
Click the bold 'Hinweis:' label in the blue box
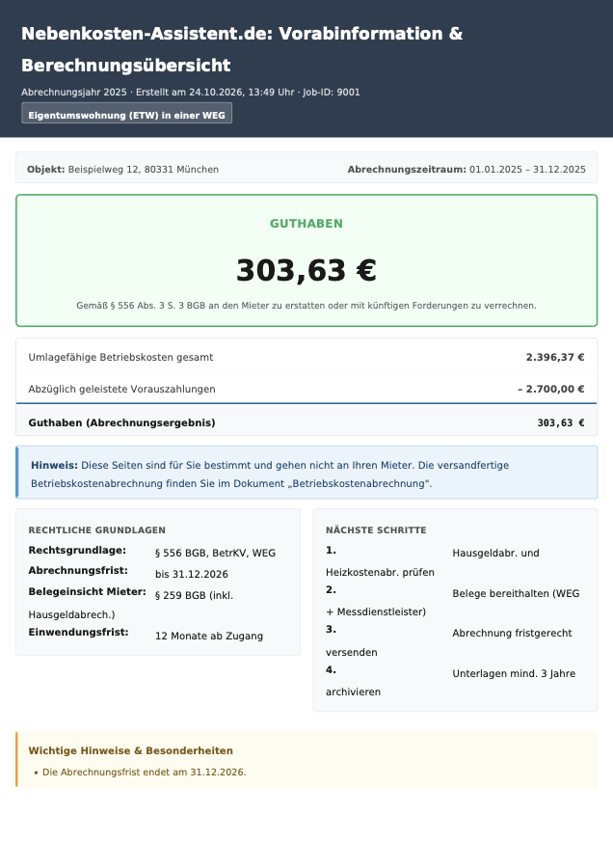click(54, 466)
